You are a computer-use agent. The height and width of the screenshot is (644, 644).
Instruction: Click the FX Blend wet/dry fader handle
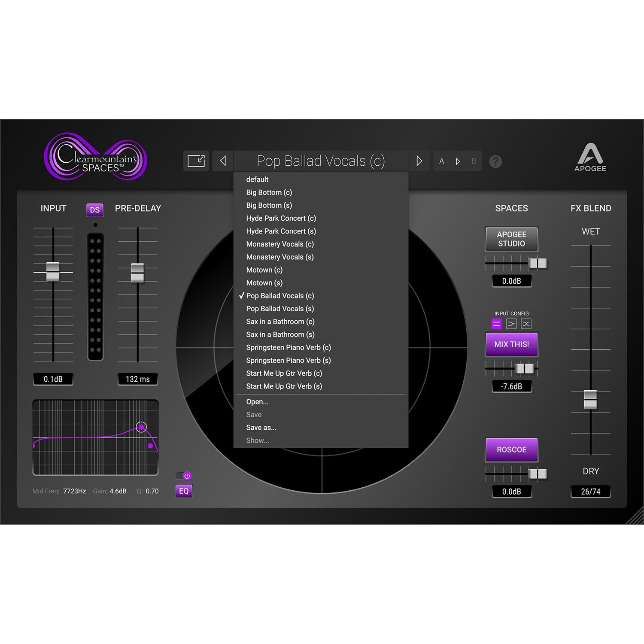pos(590,399)
